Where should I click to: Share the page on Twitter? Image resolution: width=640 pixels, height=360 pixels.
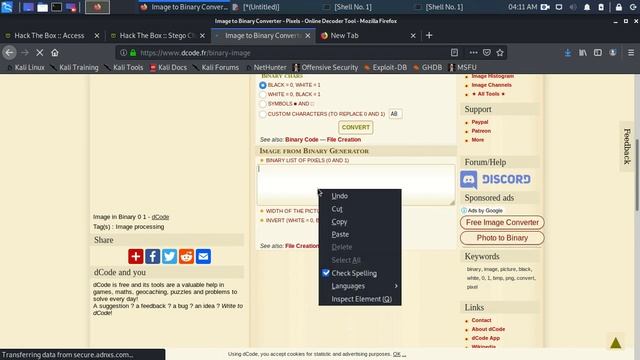[169, 256]
